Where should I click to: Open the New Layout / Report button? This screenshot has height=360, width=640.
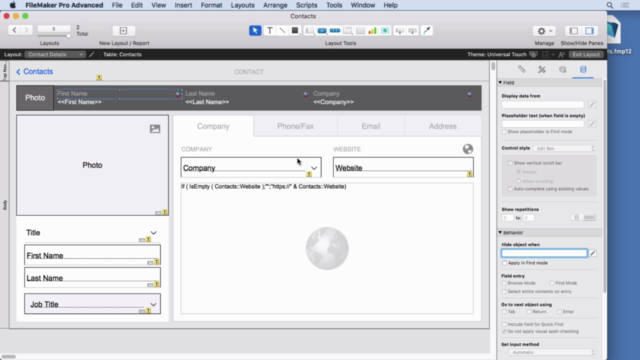(x=123, y=31)
